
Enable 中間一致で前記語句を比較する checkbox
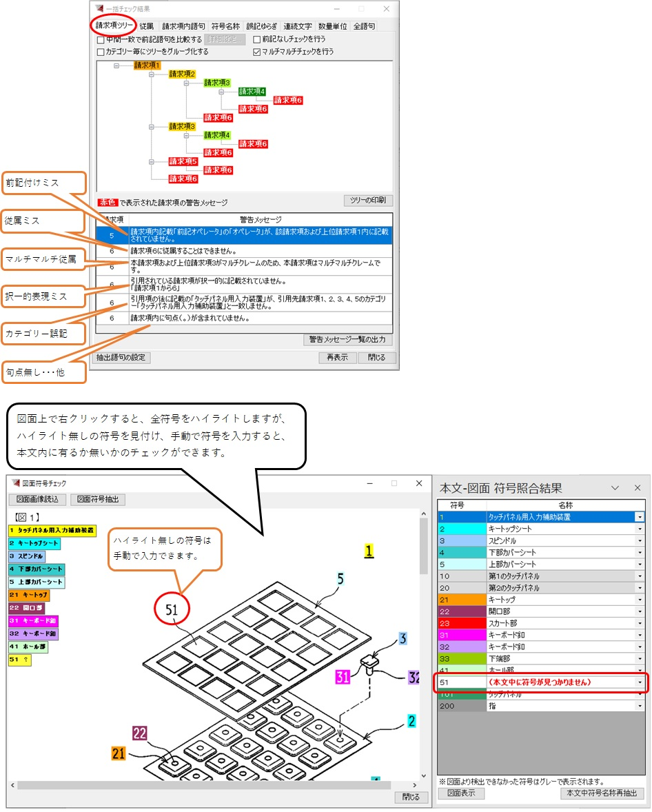point(101,39)
